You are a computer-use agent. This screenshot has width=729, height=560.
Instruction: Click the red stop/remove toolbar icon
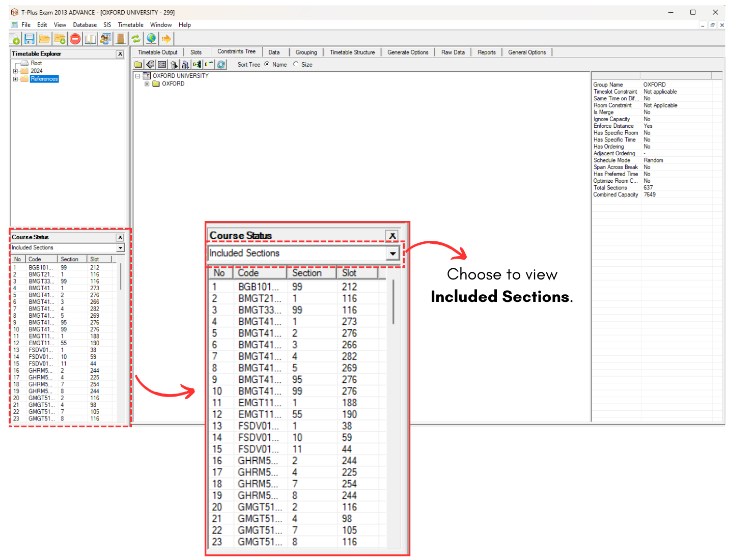click(x=75, y=39)
